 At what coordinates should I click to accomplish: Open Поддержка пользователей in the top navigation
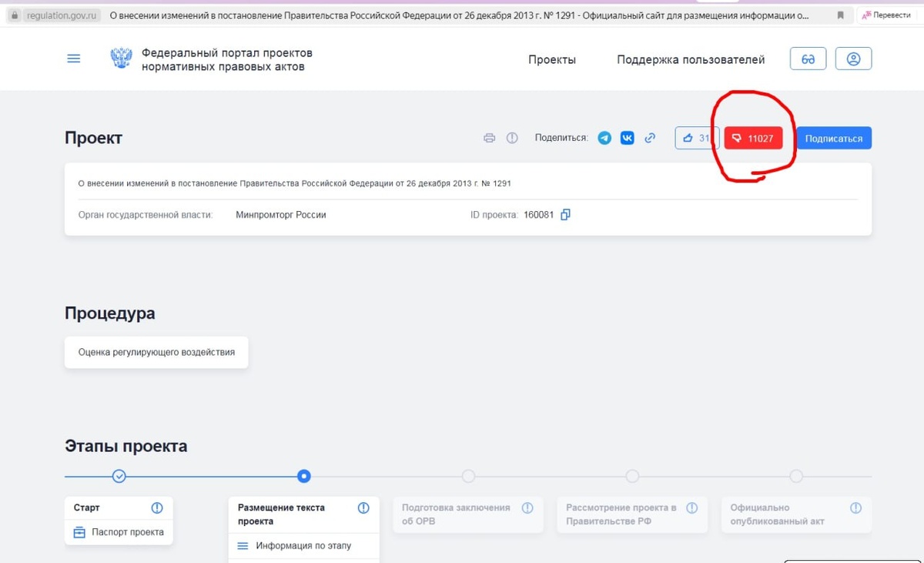pos(691,59)
